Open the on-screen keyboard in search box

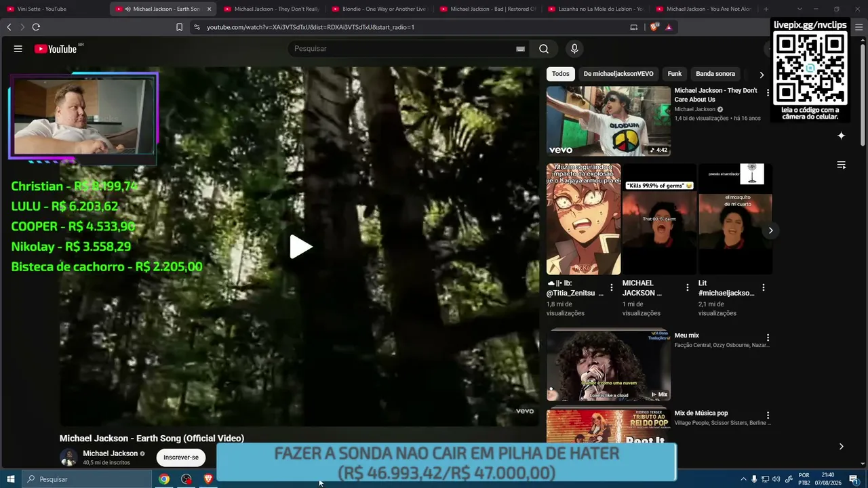(520, 49)
